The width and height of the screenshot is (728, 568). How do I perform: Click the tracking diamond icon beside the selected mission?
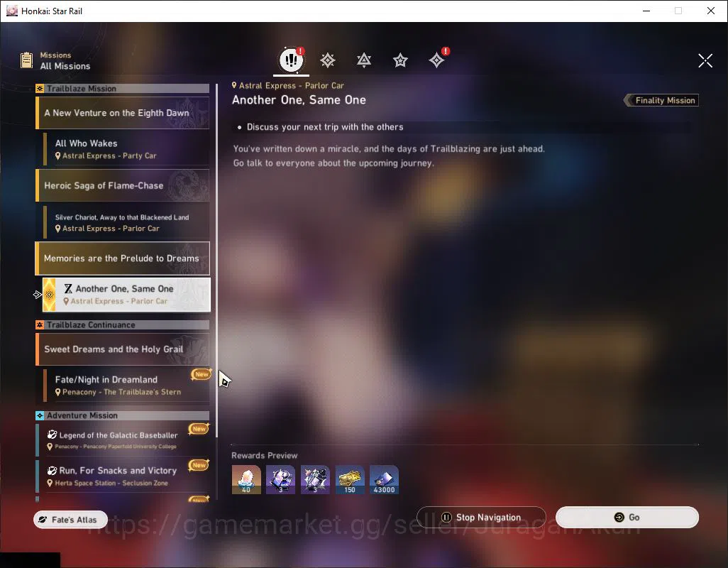pyautogui.click(x=38, y=295)
